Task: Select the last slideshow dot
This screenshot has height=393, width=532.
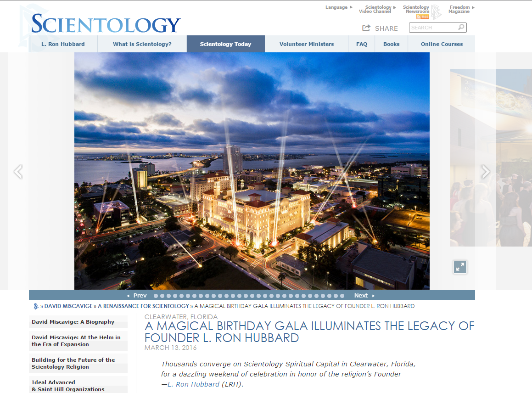Action: coord(342,296)
